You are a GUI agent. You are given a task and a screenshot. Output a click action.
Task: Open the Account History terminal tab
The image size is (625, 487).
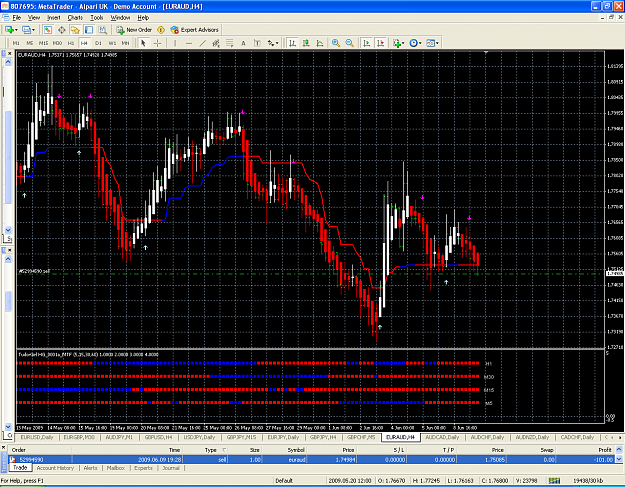(55, 468)
